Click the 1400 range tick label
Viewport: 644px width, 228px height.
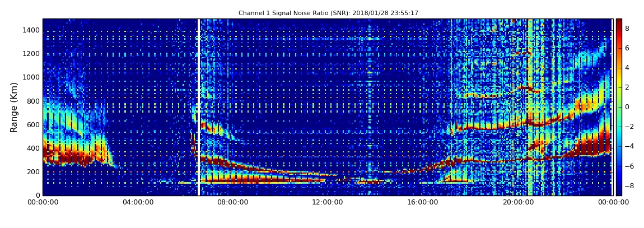(x=31, y=30)
